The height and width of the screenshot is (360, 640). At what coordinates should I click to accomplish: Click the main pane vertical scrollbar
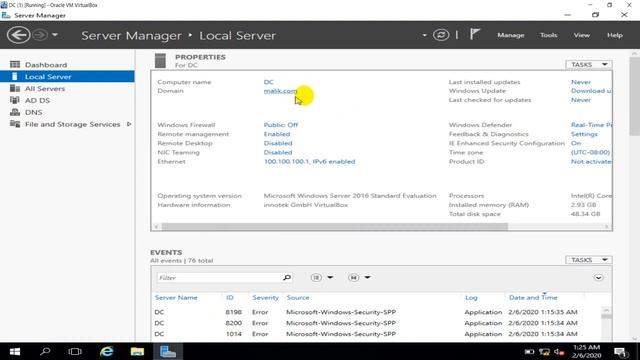pos(635,96)
